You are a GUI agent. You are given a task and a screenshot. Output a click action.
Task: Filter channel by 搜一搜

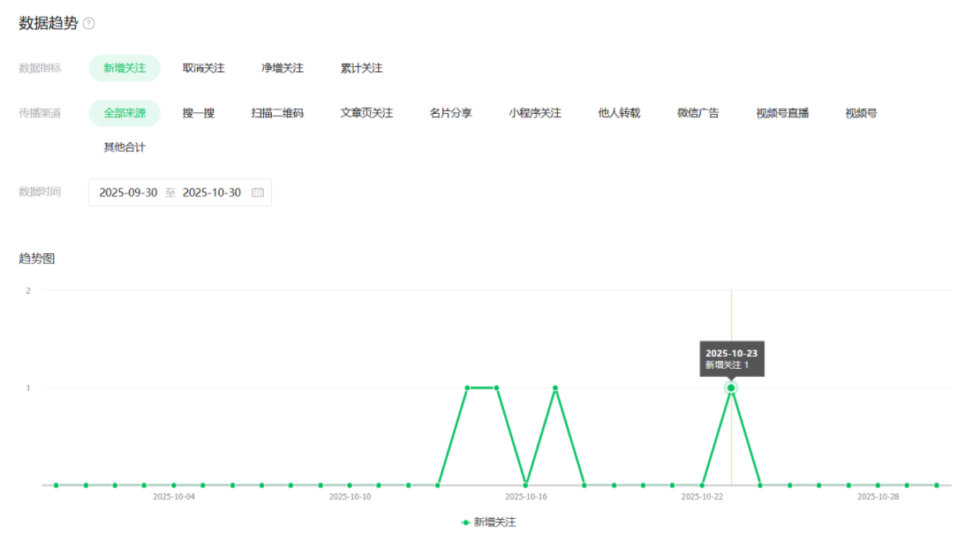pos(199,113)
